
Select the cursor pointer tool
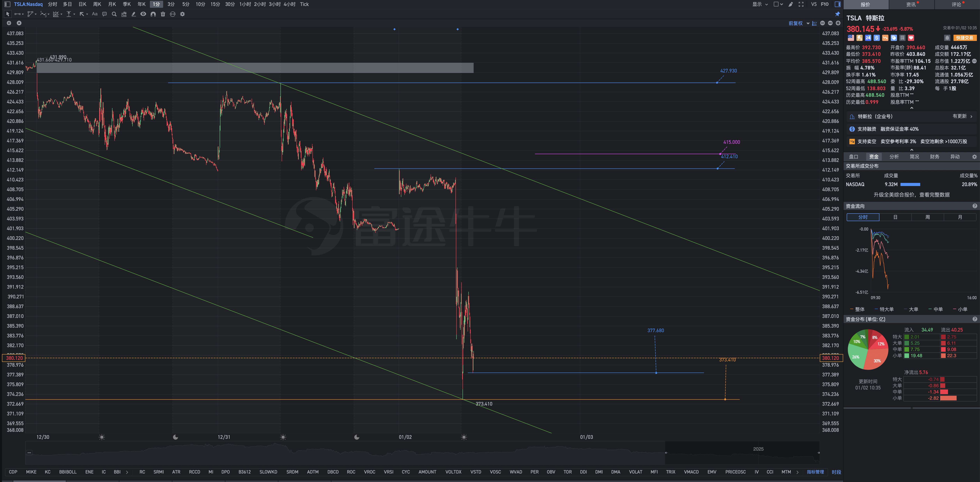click(8, 14)
